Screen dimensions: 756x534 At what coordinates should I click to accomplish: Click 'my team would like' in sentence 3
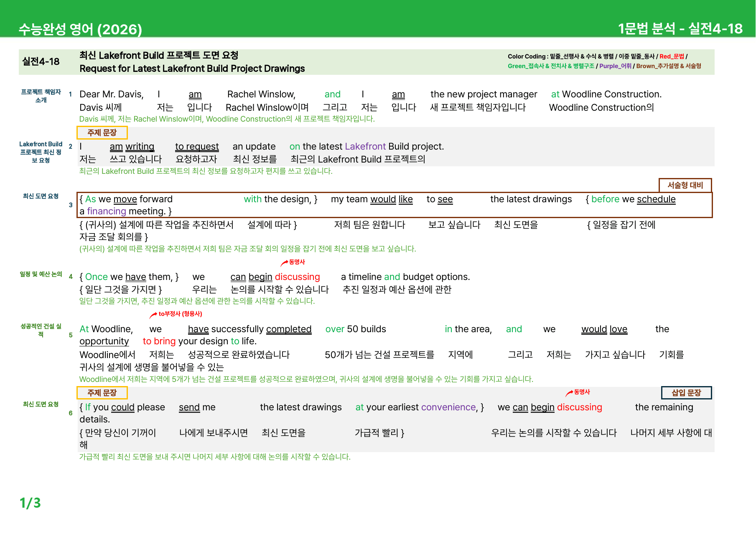point(372,199)
